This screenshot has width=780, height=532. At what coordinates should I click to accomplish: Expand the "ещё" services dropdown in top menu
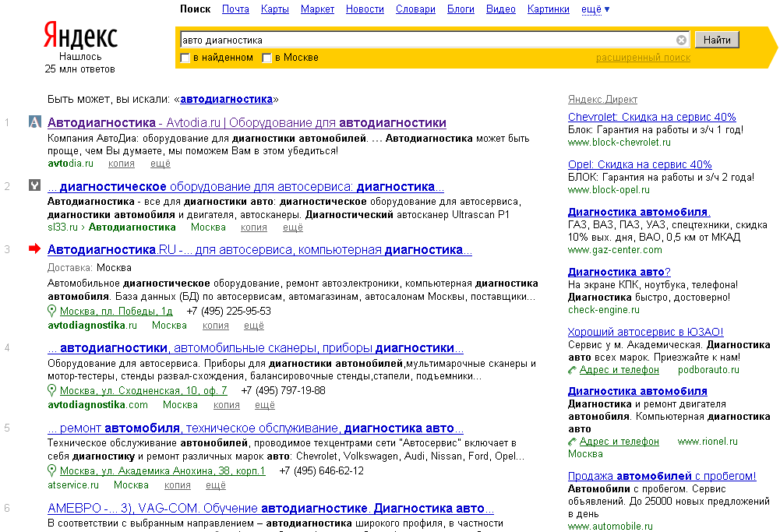595,9
